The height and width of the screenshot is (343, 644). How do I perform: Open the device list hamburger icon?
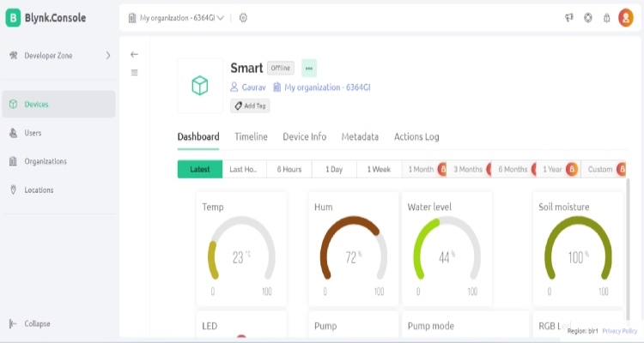[x=134, y=73]
